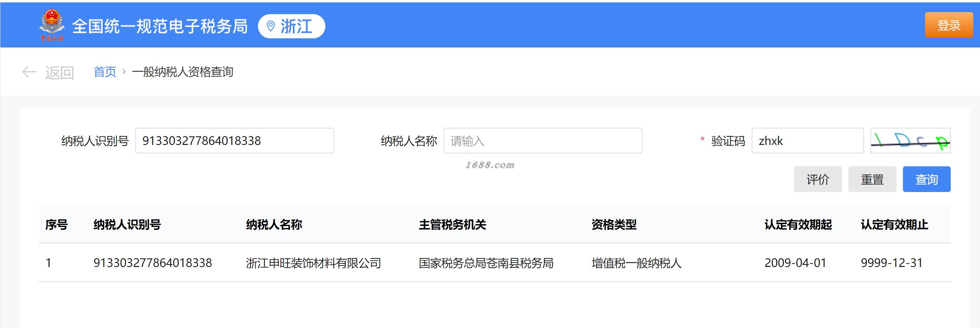The width and height of the screenshot is (980, 328).
Task: Click the cell 国家税务总局苍南县税务局
Action: pos(486,263)
